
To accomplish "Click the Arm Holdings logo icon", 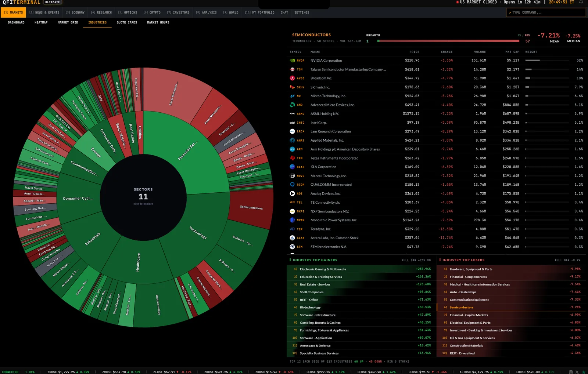I will (x=292, y=149).
